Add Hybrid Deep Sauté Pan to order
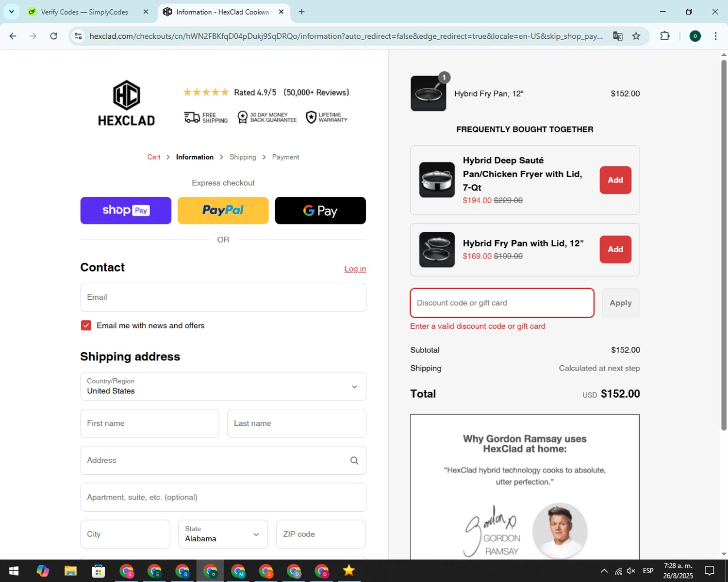Image resolution: width=728 pixels, height=582 pixels. [x=615, y=180]
